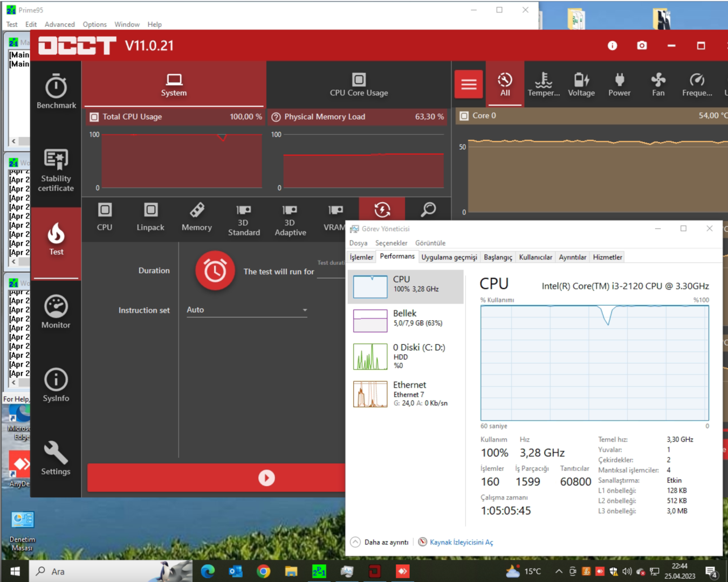Viewport: 728px width, 582px height.
Task: Select the lightning-bolt Power test icon
Action: coord(382,209)
